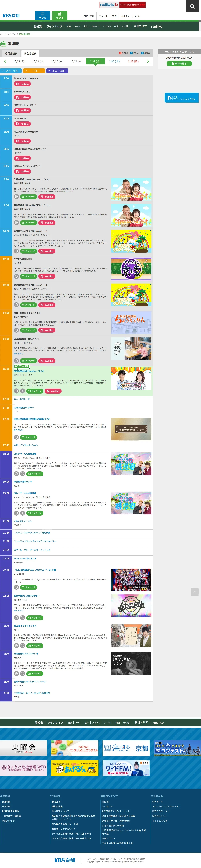The width and height of the screenshot is (201, 868).
Task: Click the radiko.jp banner at the top
Action: tap(122, 5)
